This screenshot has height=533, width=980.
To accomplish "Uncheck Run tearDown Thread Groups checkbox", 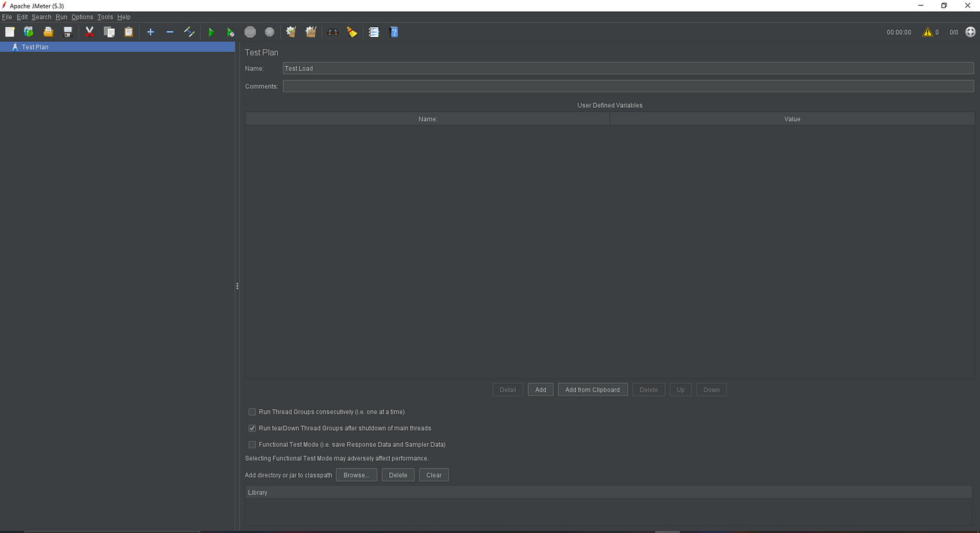I will tap(252, 428).
